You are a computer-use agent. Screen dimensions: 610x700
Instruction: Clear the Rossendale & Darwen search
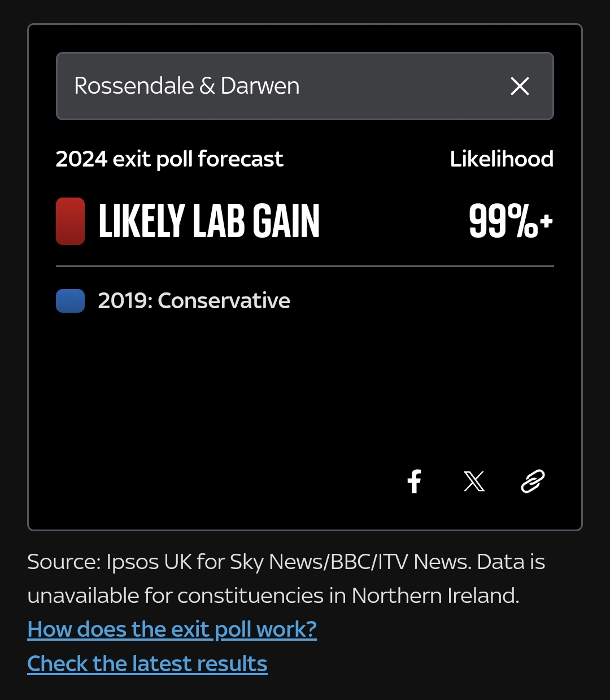click(520, 86)
